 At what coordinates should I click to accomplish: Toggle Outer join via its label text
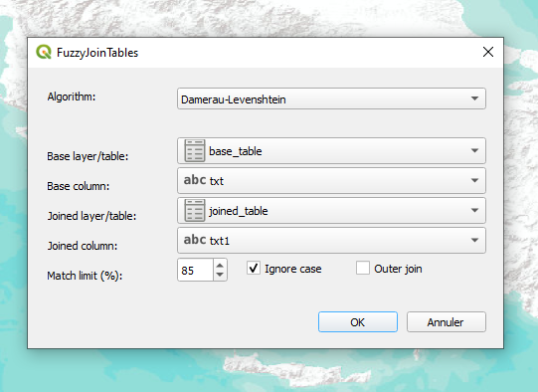pyautogui.click(x=398, y=269)
